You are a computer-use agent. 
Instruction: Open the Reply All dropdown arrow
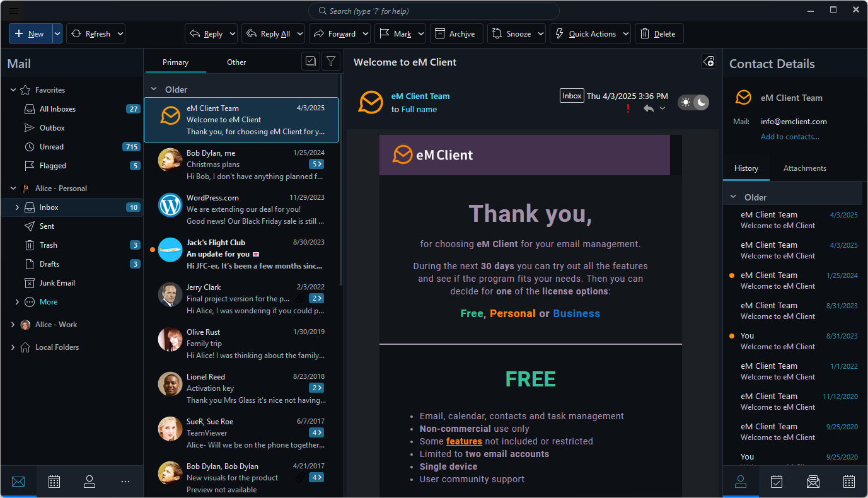tap(300, 34)
